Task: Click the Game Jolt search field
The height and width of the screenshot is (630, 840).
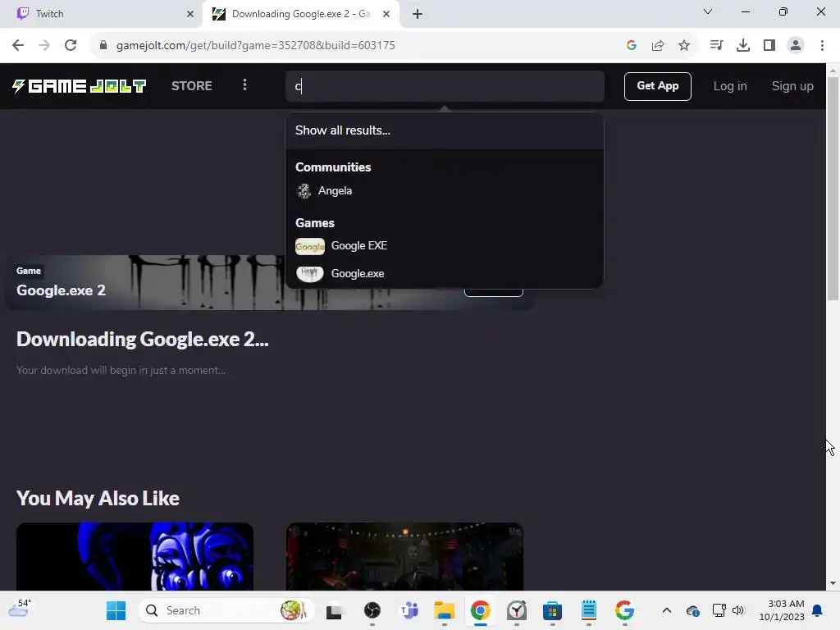Action: tap(445, 86)
